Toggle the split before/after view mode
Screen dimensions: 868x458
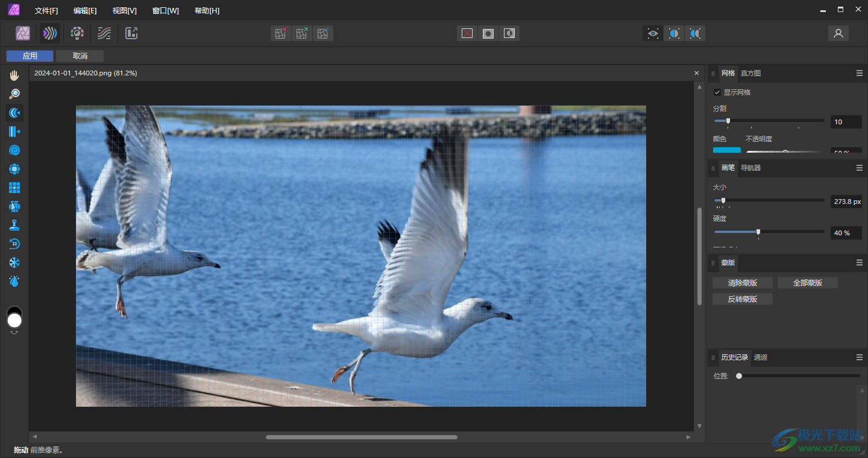[x=674, y=34]
